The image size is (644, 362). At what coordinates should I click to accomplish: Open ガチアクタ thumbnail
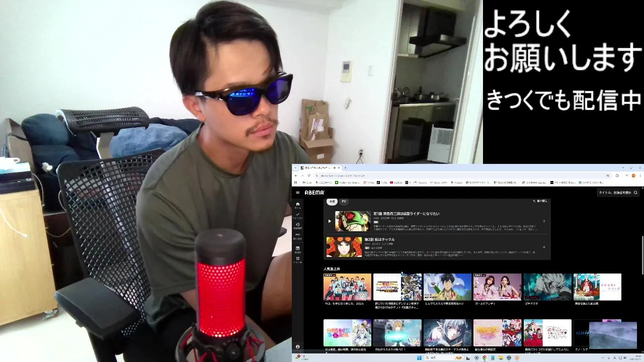coord(547,287)
